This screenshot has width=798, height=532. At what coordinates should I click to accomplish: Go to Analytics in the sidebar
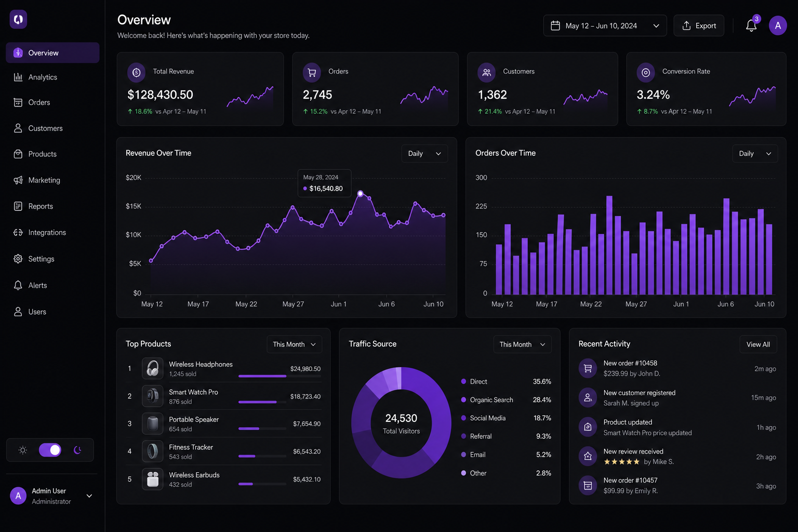coord(52,77)
